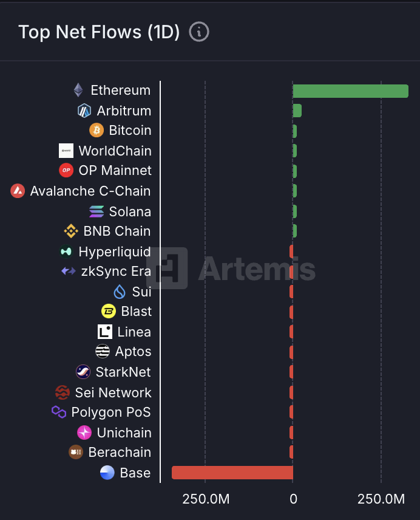Screen dimensions: 420x520
Task: Click the pink Unichain logo icon
Action: pos(84,433)
